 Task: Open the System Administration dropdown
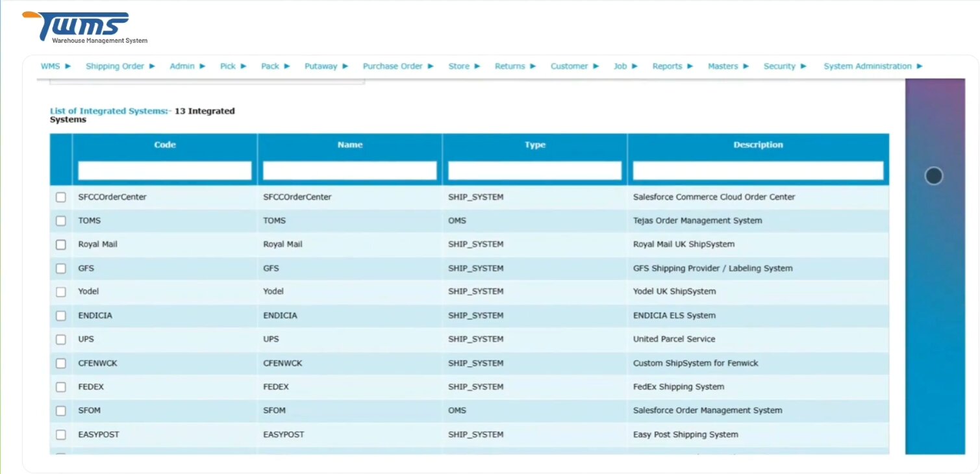pyautogui.click(x=872, y=66)
